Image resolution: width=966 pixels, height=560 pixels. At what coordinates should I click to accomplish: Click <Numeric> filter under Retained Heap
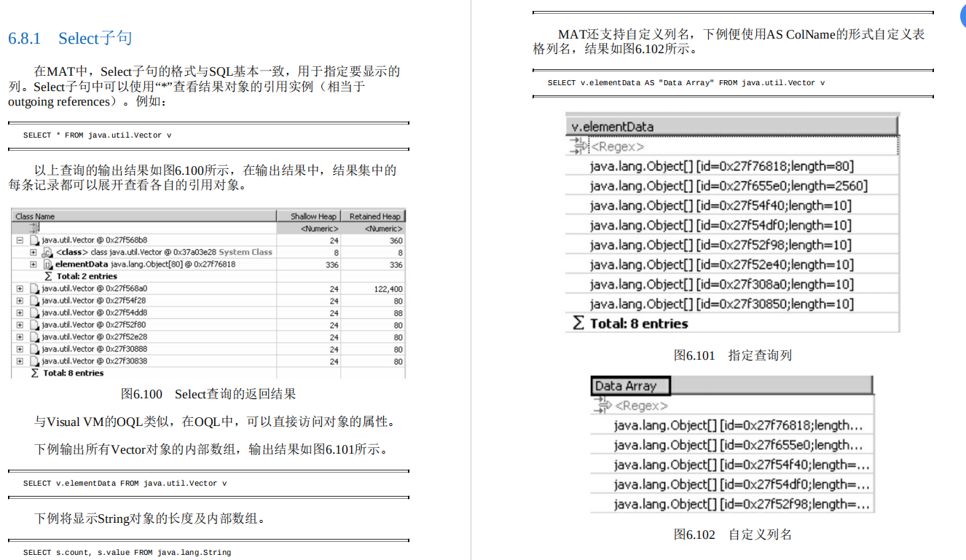(383, 229)
